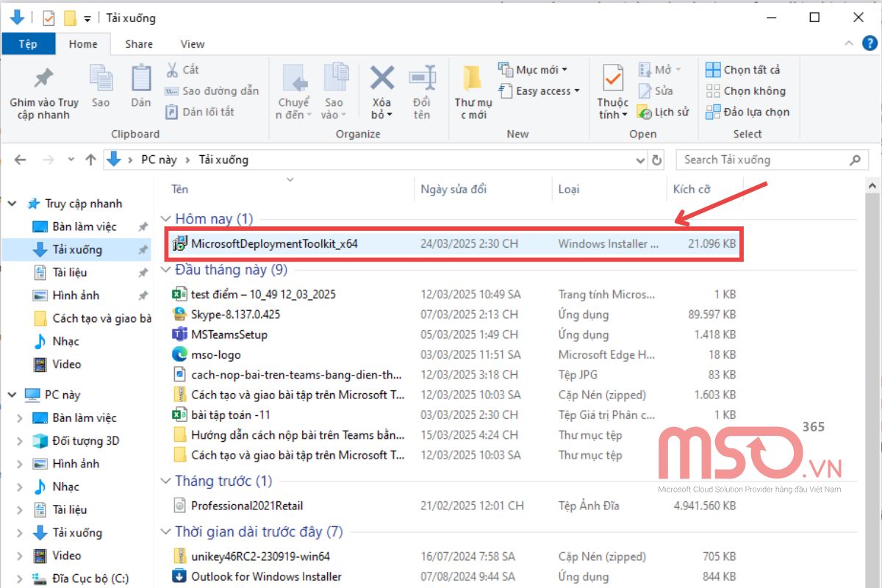Switch to the View ribbon tab
Viewport: 882px width, 588px height.
tap(193, 44)
